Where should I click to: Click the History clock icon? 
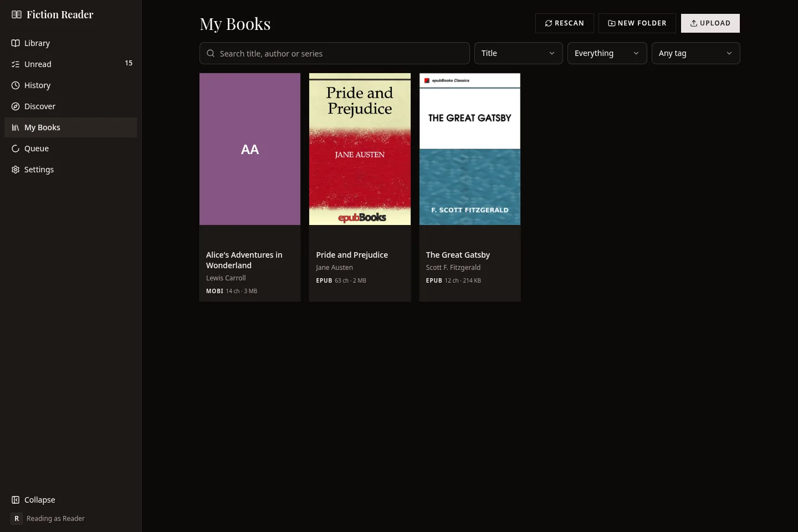click(x=16, y=85)
